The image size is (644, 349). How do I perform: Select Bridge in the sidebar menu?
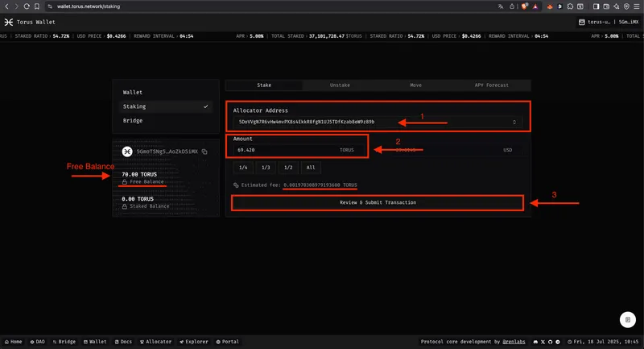(x=134, y=120)
